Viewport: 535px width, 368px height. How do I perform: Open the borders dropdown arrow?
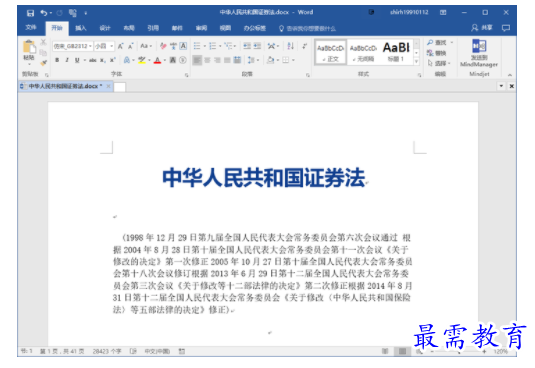click(x=293, y=60)
